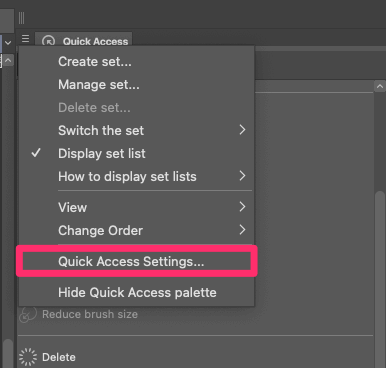This screenshot has width=386, height=368.
Task: Open the Quick Access hamburger menu icon
Action: tap(25, 39)
